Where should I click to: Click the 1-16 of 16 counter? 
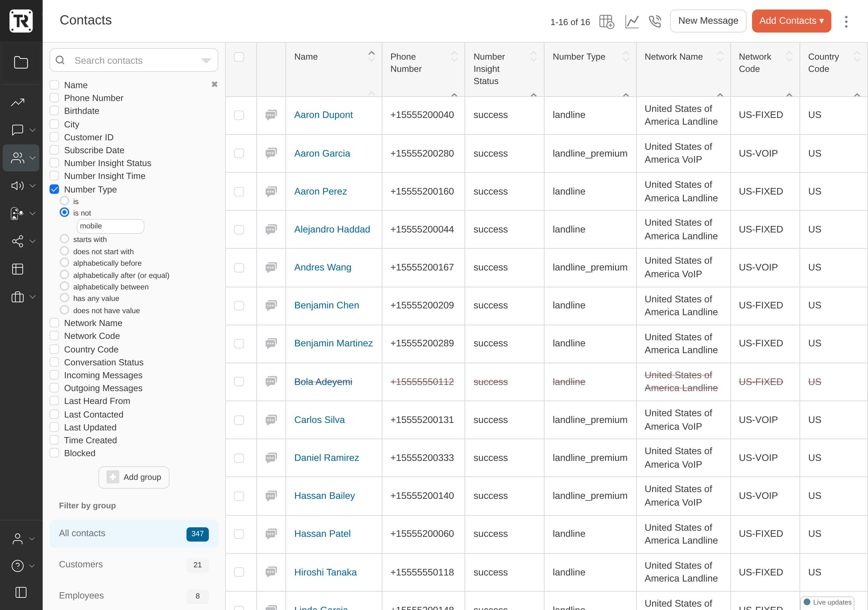point(570,22)
